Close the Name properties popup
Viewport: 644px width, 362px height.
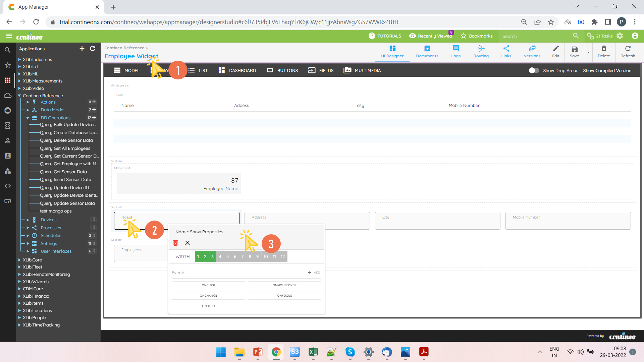click(187, 243)
